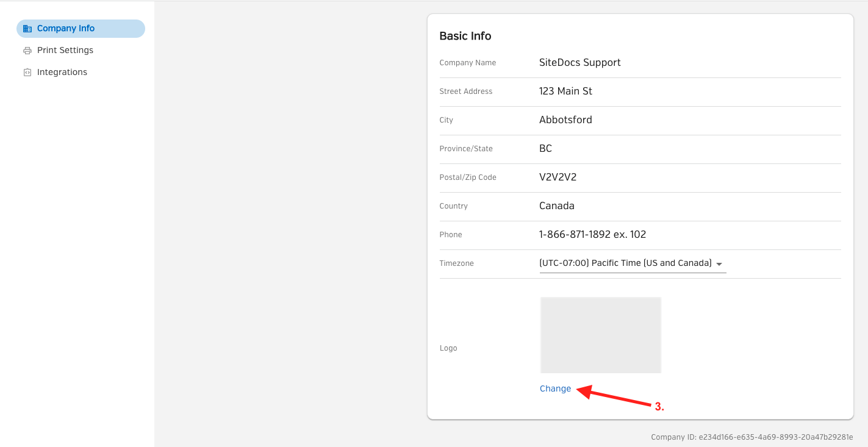
Task: Click the Logo field label
Action: point(448,348)
